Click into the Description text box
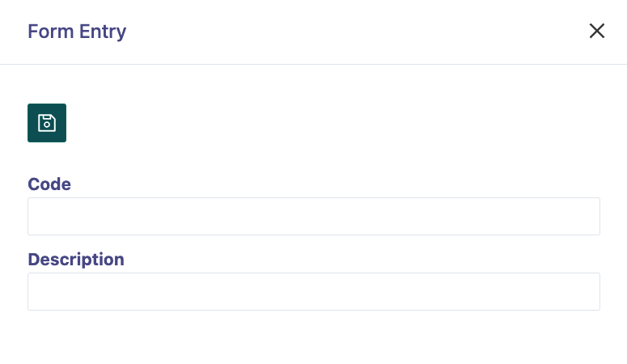The image size is (627, 364). coord(314,291)
